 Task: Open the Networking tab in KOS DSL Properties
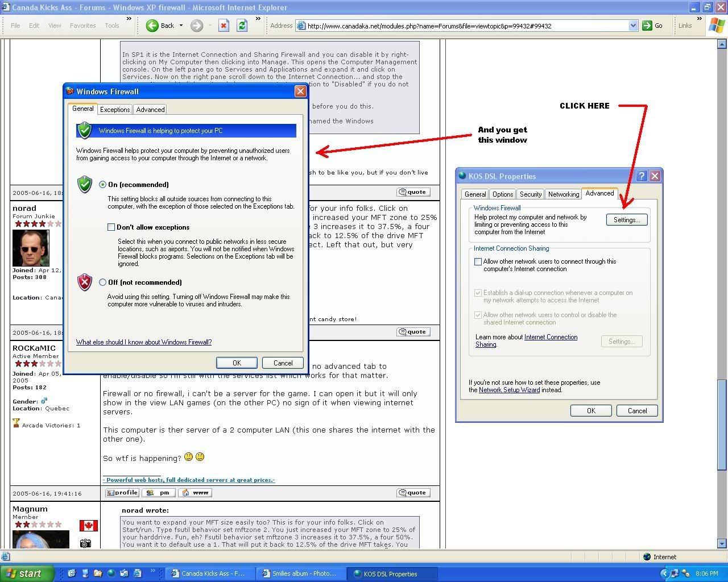point(564,194)
